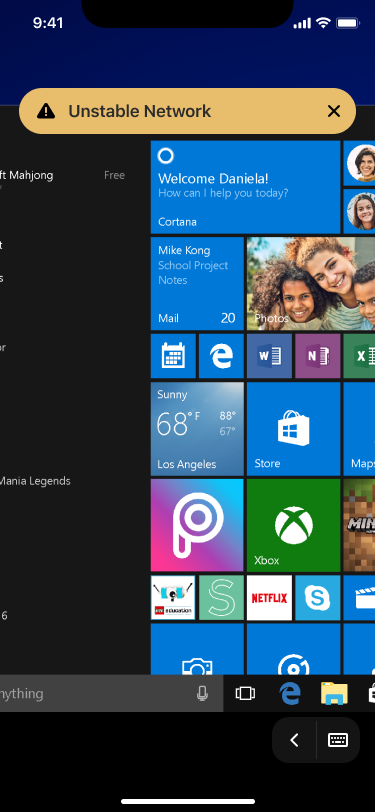Open the OneNote tile
Screen dimensions: 375x812
pos(318,356)
